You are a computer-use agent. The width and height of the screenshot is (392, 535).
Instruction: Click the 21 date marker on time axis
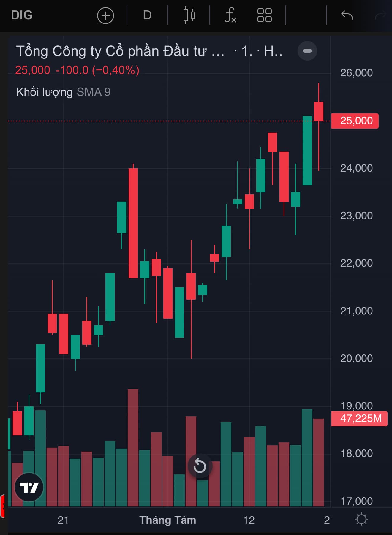point(63,520)
